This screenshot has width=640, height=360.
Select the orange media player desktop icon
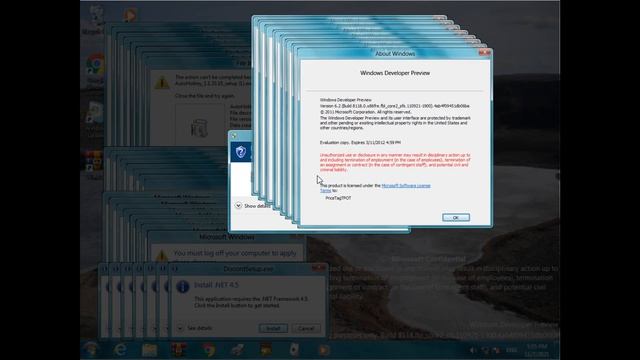130,16
